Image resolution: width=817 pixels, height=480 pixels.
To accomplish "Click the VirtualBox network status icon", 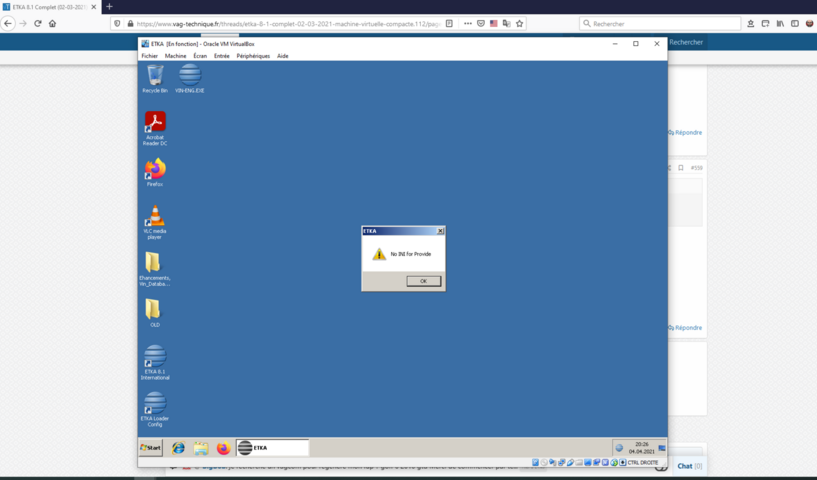I will click(562, 462).
